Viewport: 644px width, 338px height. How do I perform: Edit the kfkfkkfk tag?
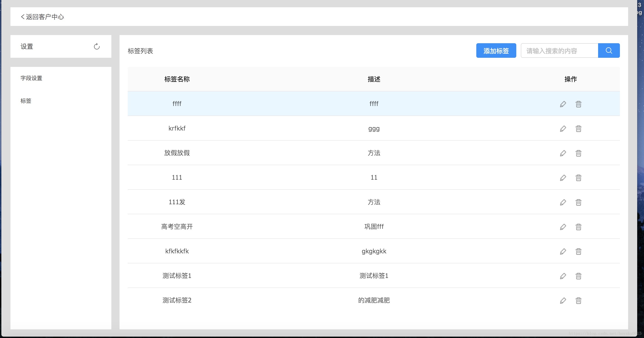coord(563,251)
